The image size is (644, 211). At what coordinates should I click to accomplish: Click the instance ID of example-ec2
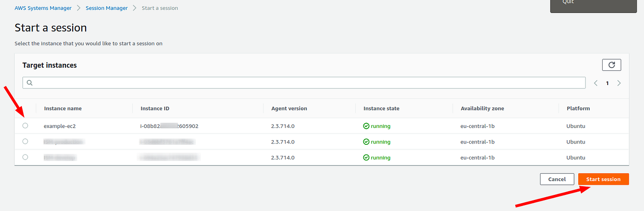click(169, 126)
